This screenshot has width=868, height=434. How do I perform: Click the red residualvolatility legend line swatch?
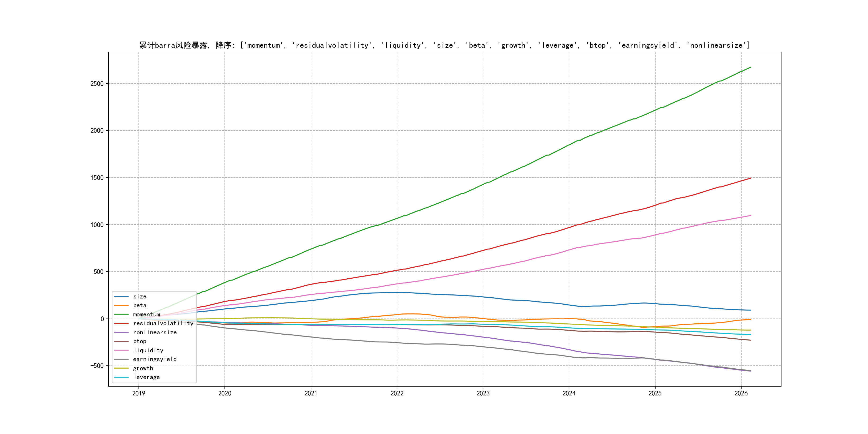pos(121,323)
